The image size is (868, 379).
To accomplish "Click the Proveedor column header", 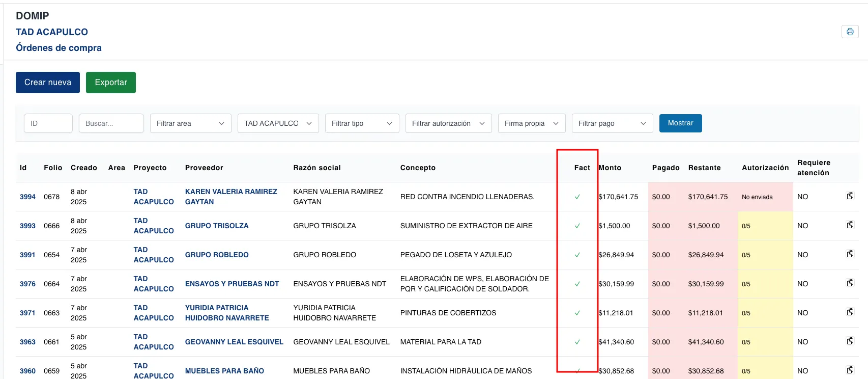I will [204, 168].
